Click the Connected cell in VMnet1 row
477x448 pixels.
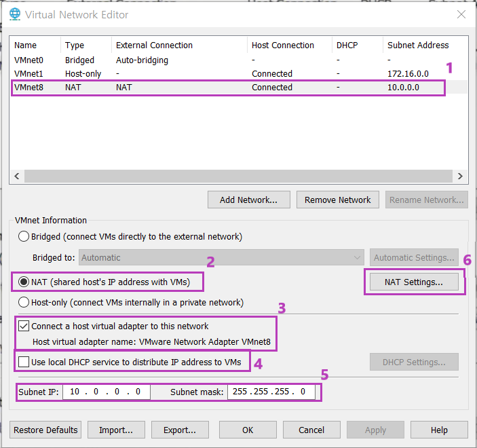(x=272, y=74)
